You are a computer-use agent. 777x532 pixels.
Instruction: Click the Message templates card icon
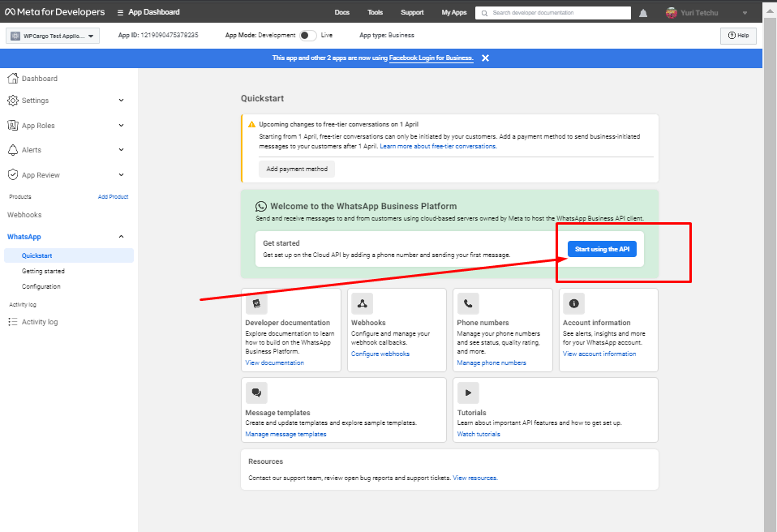[256, 393]
